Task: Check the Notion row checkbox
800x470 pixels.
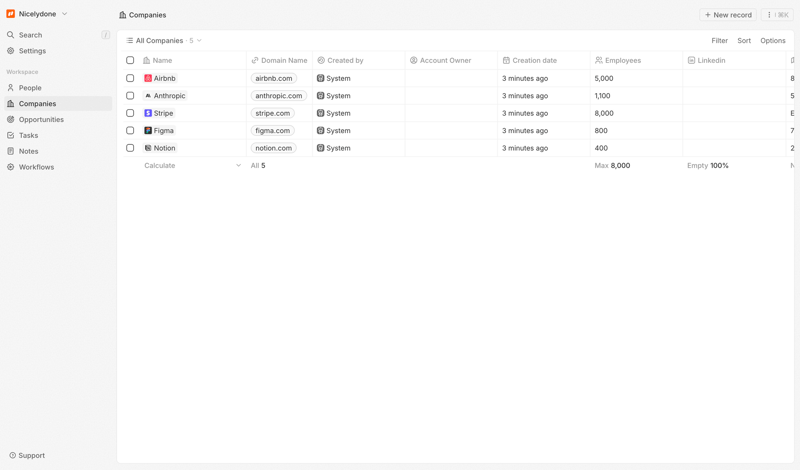Action: [130, 147]
